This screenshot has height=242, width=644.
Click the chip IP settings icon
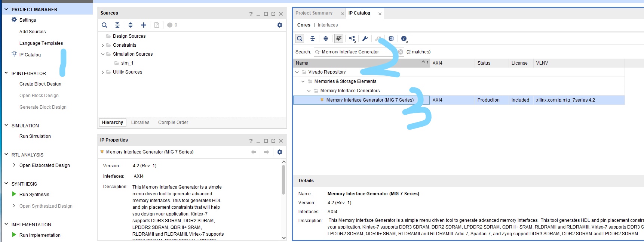tap(391, 38)
